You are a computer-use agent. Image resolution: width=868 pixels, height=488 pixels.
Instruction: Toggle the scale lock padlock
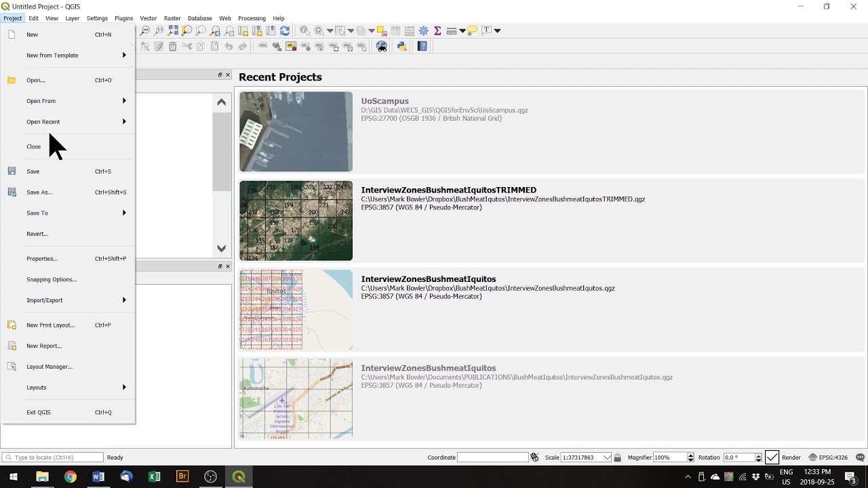point(617,457)
